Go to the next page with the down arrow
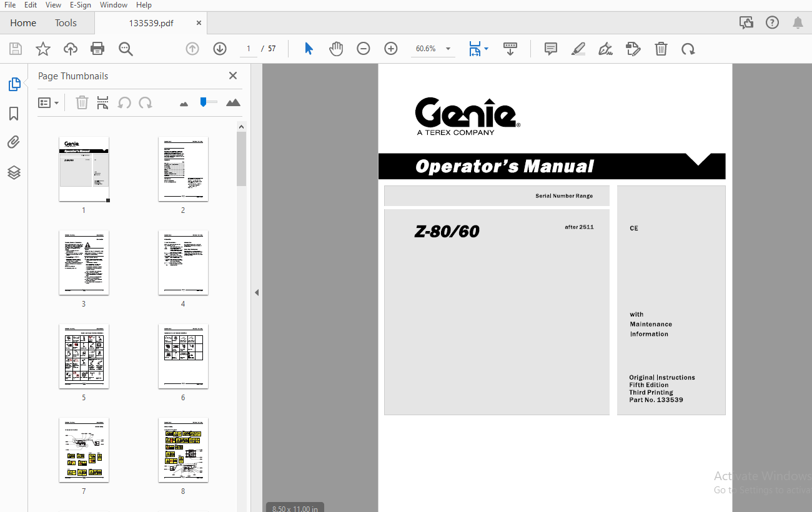 point(220,49)
